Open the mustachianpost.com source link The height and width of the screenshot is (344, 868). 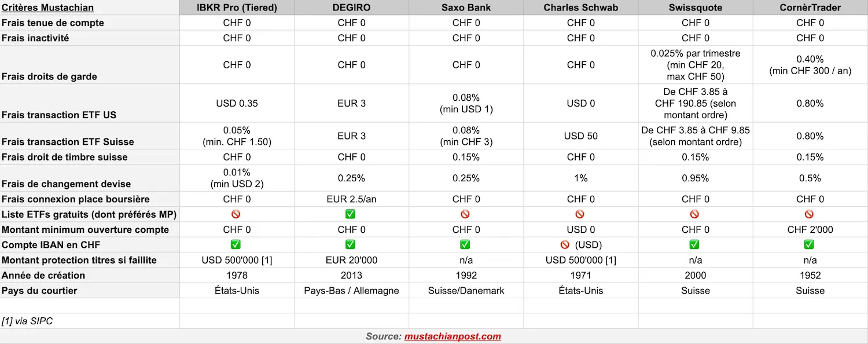click(453, 336)
